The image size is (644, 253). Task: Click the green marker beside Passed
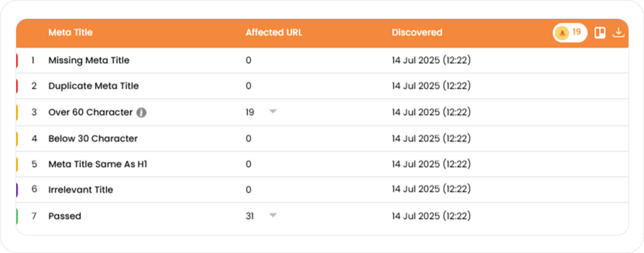18,216
